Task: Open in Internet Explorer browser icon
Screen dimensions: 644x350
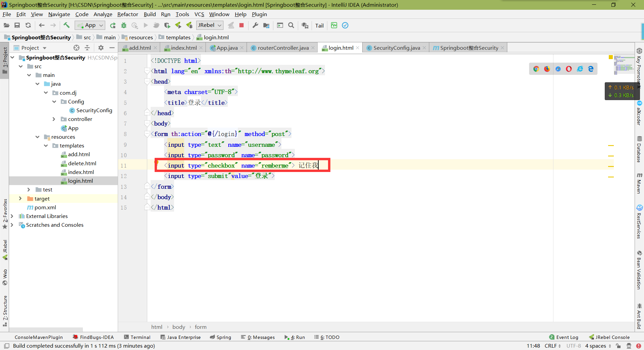Action: (x=580, y=69)
